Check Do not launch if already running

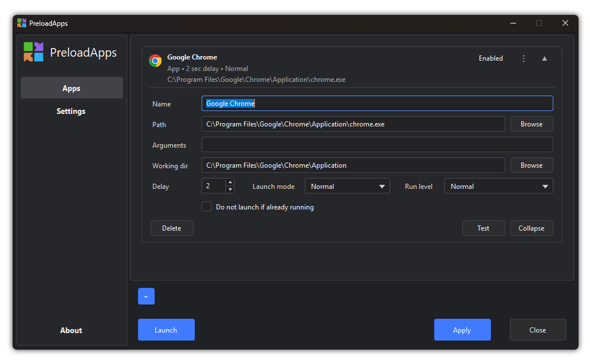coord(207,207)
